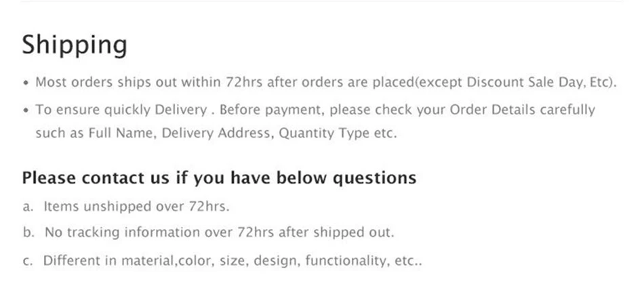
Task: Click list marker 'c.'
Action: click(27, 261)
